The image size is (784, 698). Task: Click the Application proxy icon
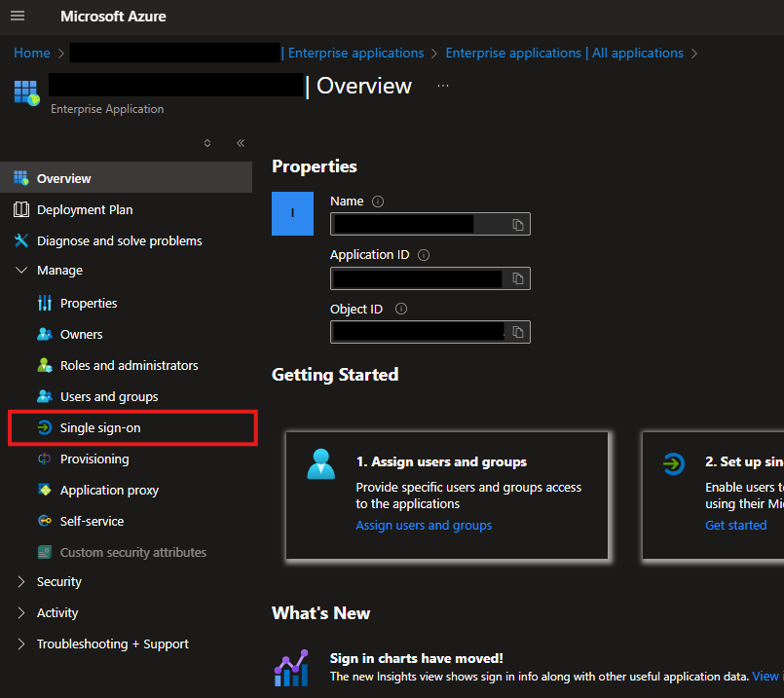click(45, 490)
